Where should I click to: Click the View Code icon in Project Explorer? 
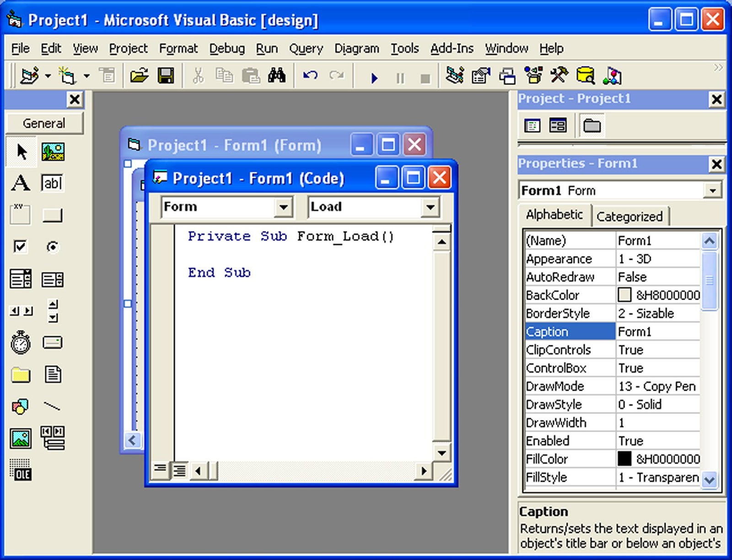click(x=533, y=125)
